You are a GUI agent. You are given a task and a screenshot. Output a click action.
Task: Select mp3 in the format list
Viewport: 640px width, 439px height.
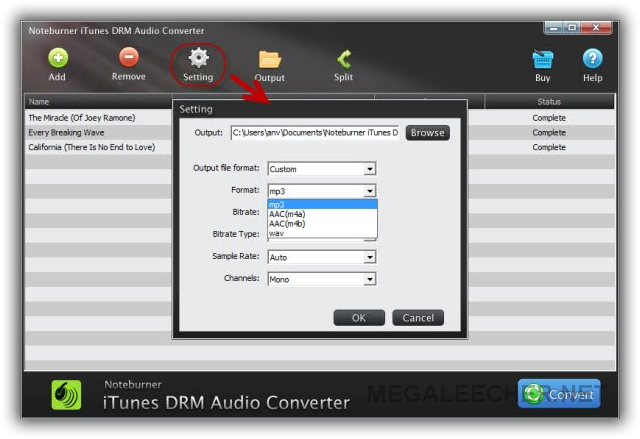(322, 204)
